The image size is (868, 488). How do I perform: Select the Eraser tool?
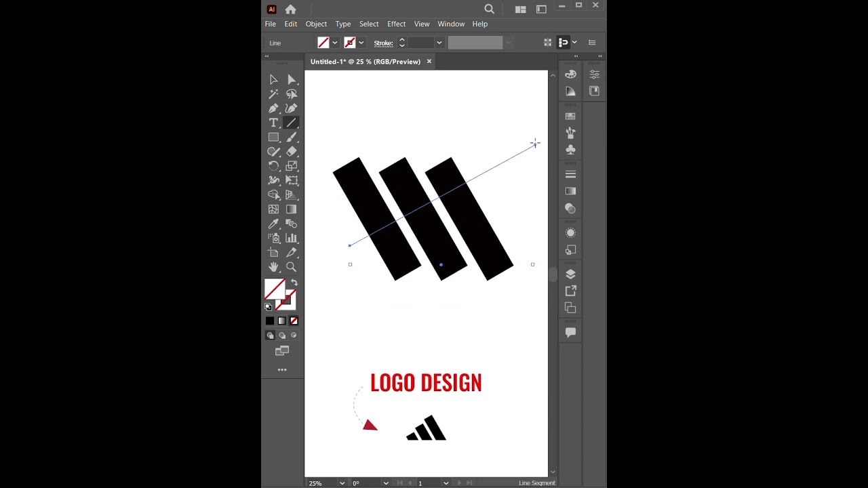point(292,152)
